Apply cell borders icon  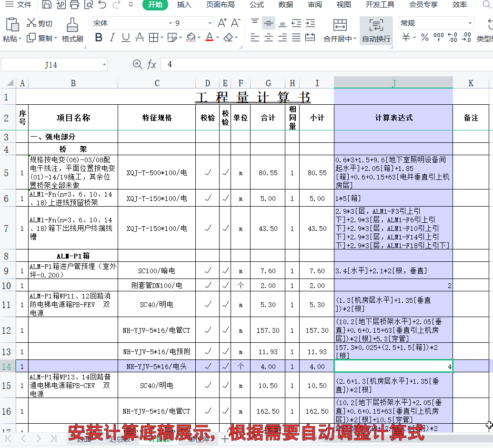[x=153, y=38]
